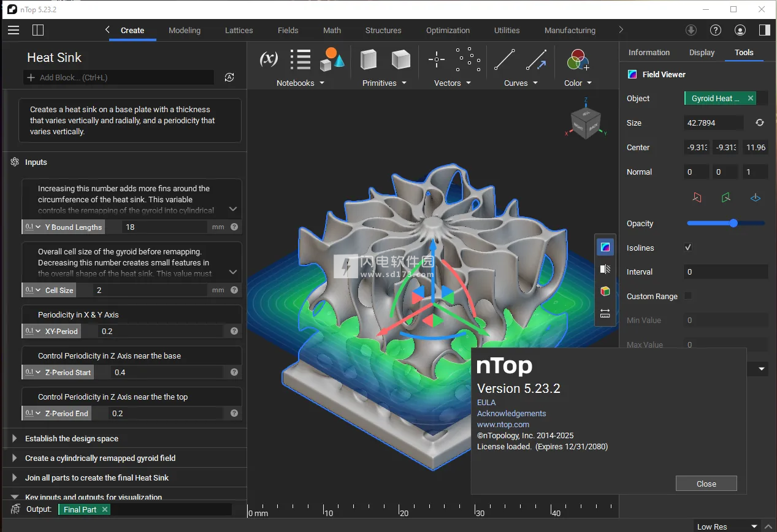Open the Acknowledgements link

511,413
